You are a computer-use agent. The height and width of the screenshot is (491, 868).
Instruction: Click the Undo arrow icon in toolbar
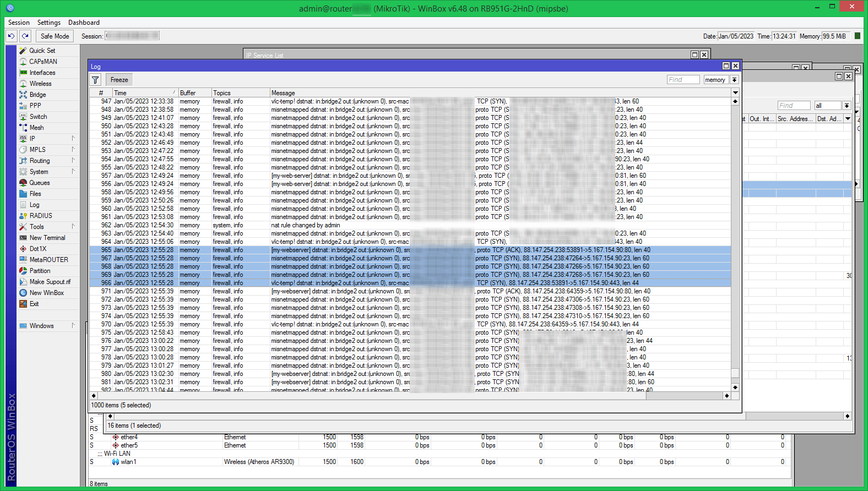11,36
